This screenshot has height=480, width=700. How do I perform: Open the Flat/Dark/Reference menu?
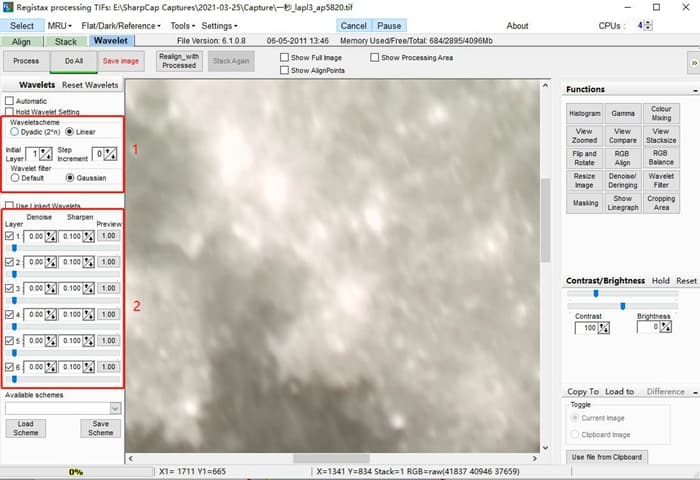[x=122, y=25]
